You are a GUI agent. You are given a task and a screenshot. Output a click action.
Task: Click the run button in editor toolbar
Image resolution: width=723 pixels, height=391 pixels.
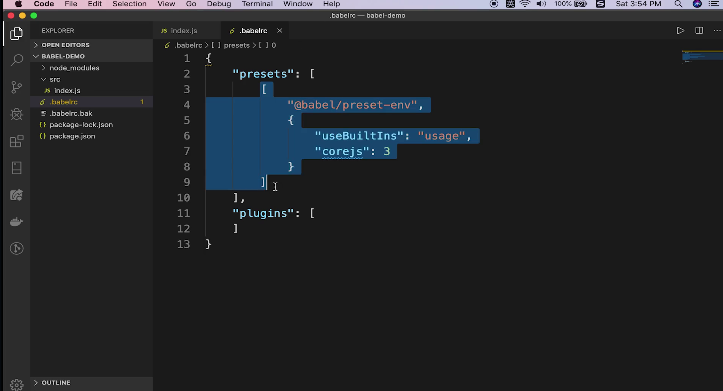pyautogui.click(x=680, y=30)
